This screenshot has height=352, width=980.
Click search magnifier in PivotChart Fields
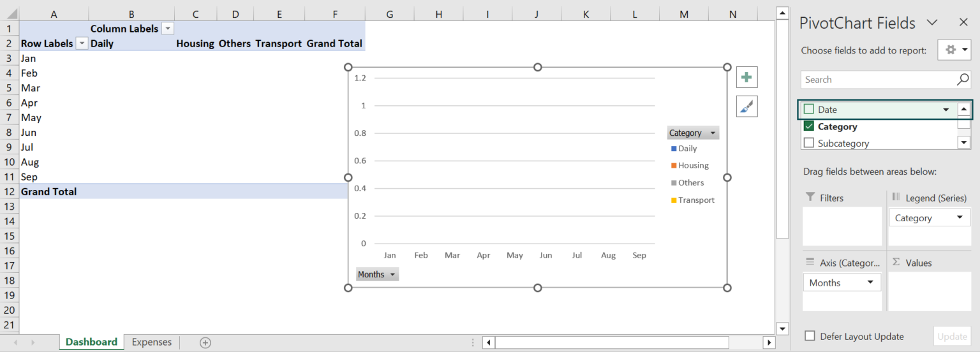(x=963, y=80)
